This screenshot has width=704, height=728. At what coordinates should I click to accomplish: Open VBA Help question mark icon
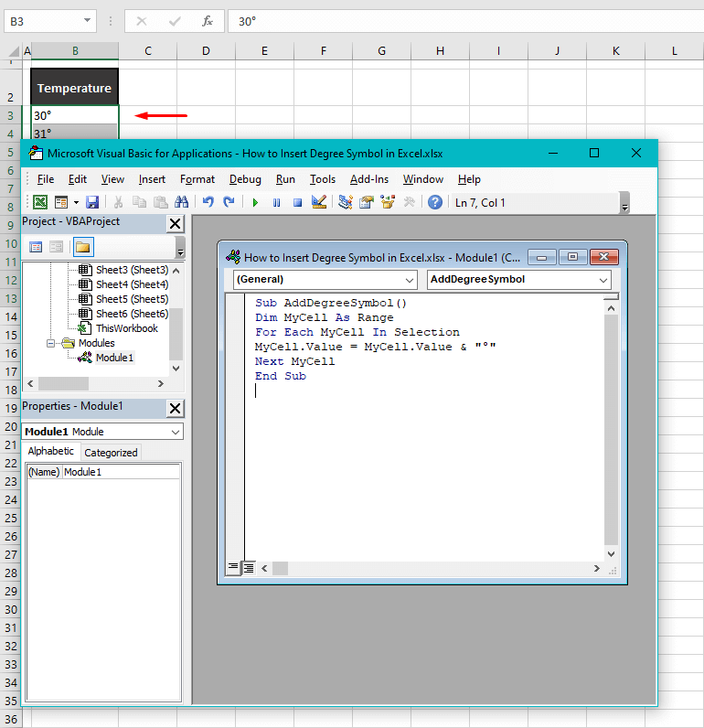click(x=435, y=202)
